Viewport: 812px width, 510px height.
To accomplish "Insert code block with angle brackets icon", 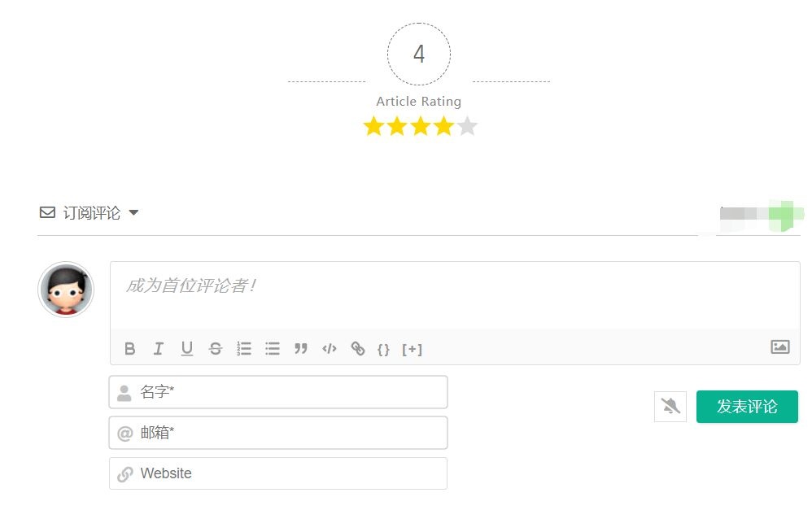I will [330, 349].
